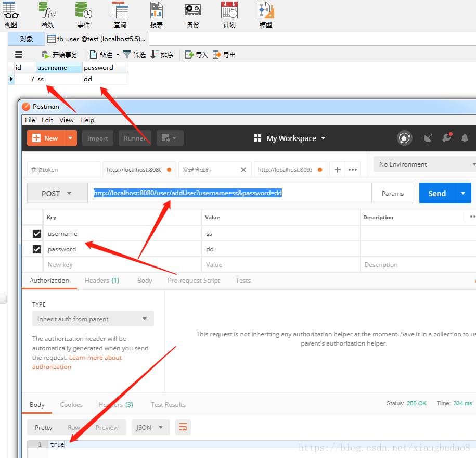Expand the New button dropdown arrow
The height and width of the screenshot is (458, 476).
(x=70, y=138)
